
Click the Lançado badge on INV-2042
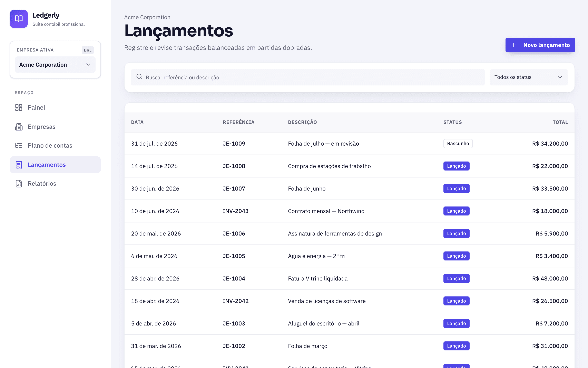pyautogui.click(x=456, y=301)
